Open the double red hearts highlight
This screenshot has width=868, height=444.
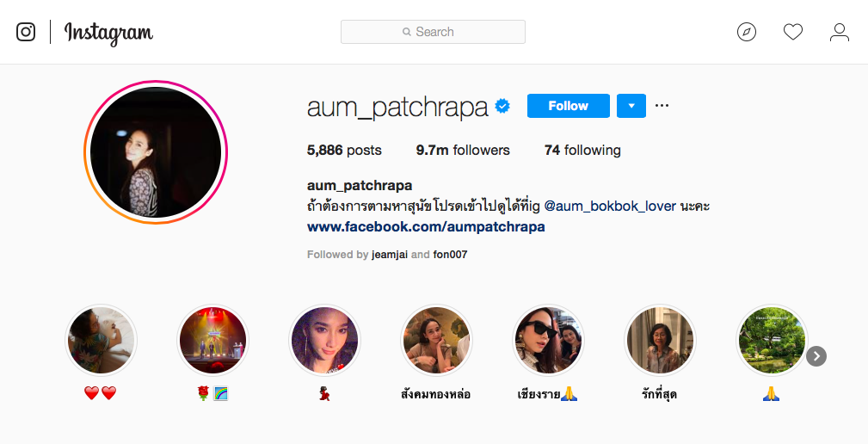pos(100,339)
